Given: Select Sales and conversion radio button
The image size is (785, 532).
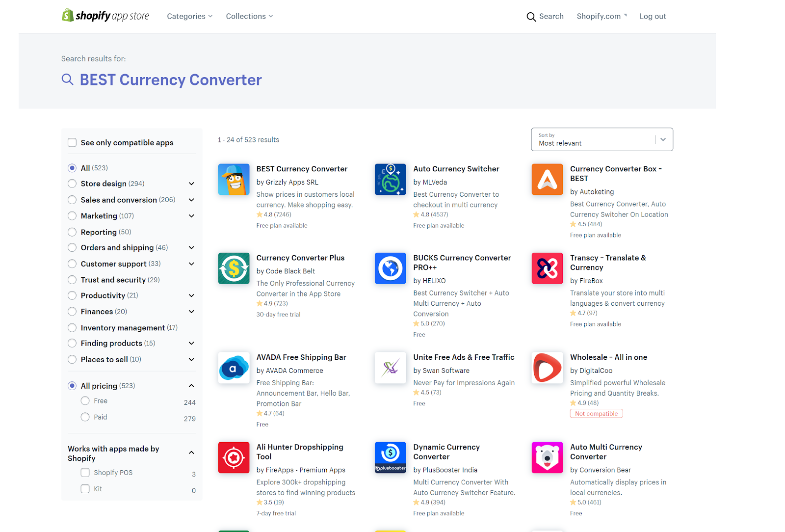Looking at the screenshot, I should pyautogui.click(x=72, y=200).
